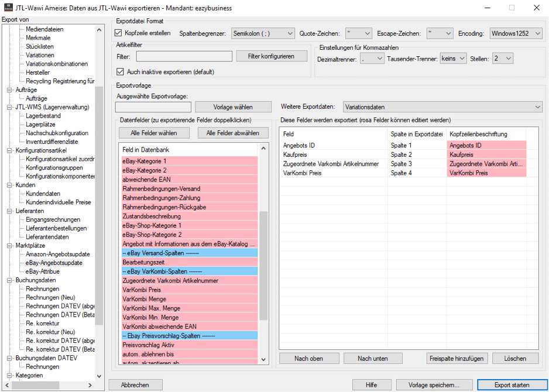Select Variationskombinationen in the tree

(57, 64)
